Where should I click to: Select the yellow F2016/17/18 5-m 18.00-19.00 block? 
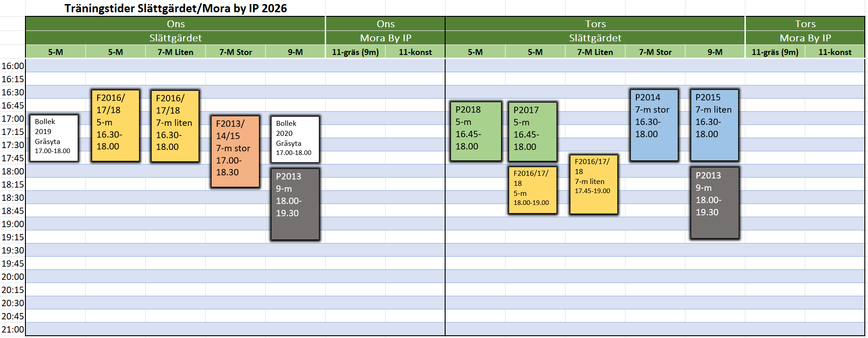point(533,190)
